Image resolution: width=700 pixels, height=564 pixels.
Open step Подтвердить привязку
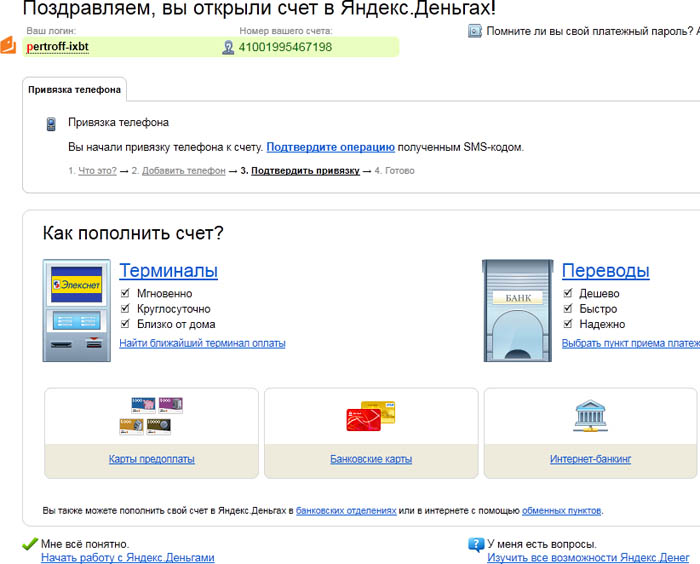305,171
